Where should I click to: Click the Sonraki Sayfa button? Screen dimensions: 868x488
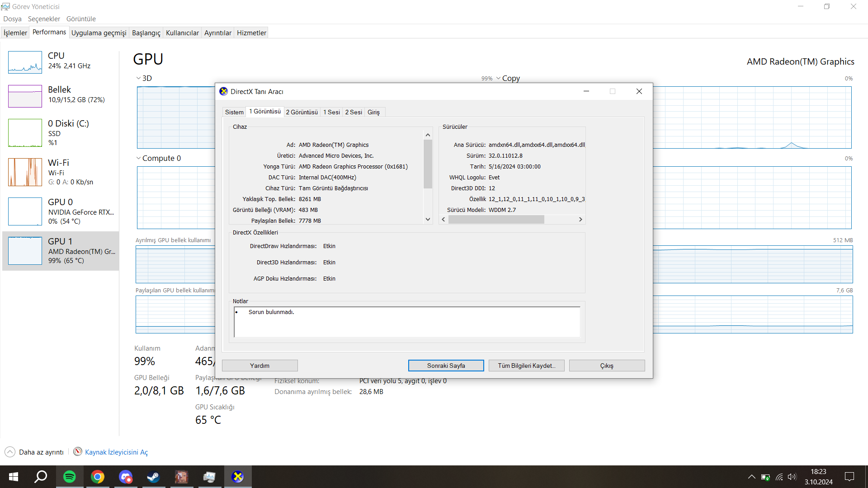(446, 366)
